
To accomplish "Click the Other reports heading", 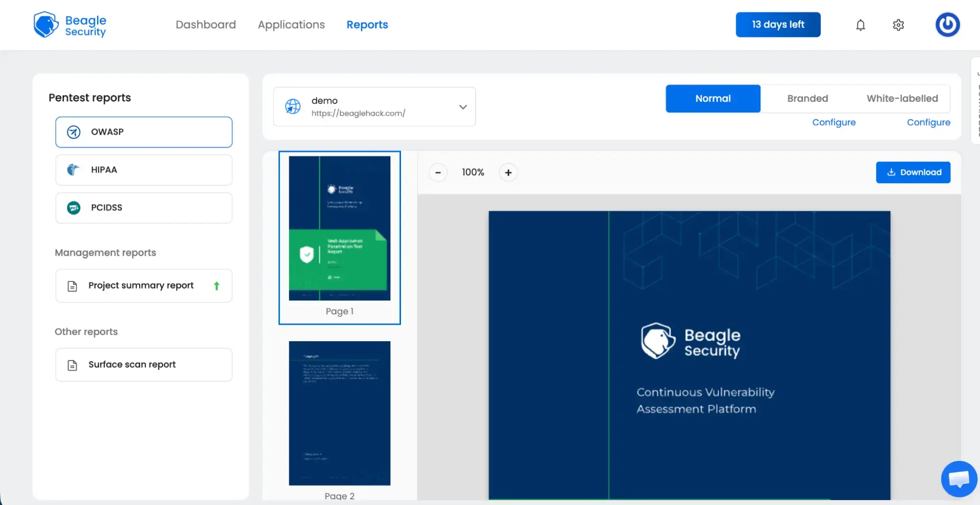I will tap(86, 332).
